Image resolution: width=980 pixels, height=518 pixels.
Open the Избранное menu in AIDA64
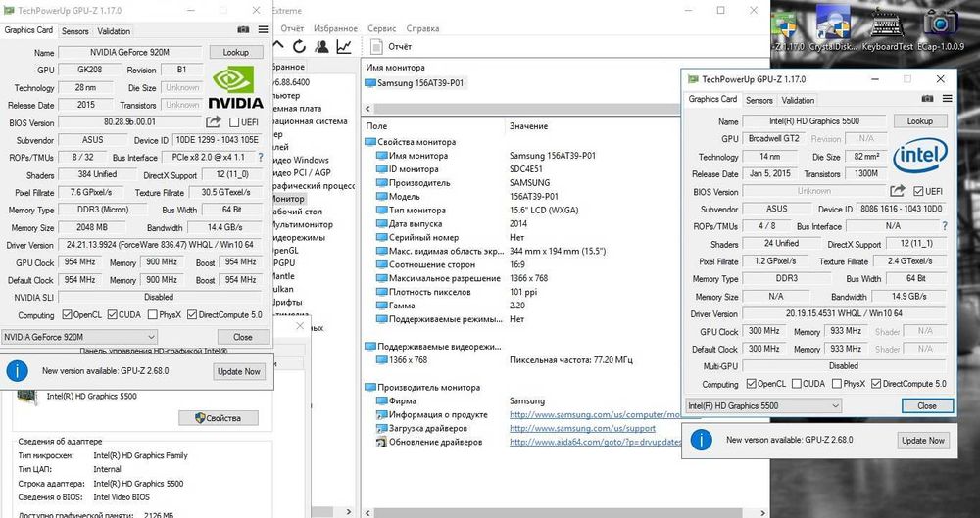[335, 28]
